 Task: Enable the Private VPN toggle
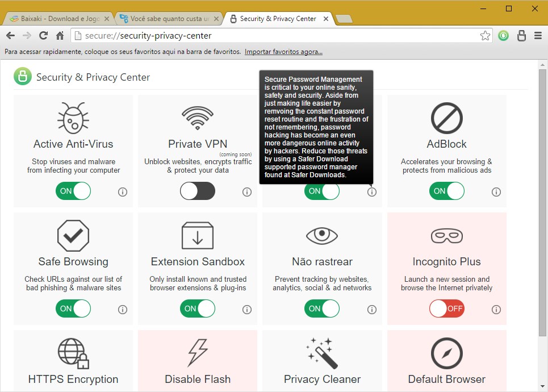point(198,191)
